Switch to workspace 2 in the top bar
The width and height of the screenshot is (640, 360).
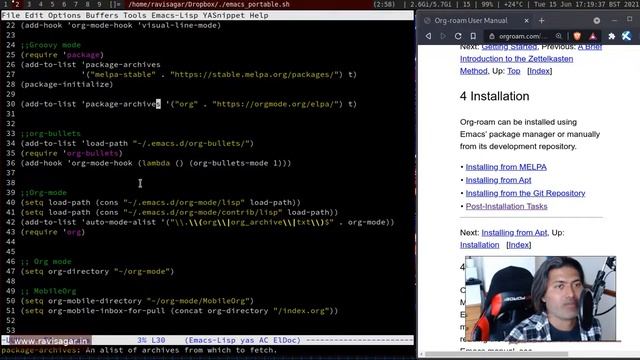(17, 4)
